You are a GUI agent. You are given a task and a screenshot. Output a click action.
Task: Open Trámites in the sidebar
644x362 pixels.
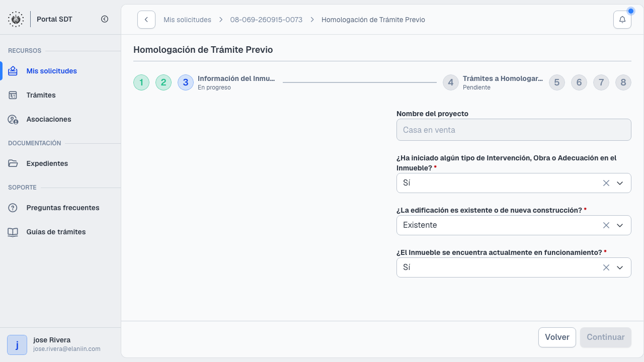coord(60,95)
